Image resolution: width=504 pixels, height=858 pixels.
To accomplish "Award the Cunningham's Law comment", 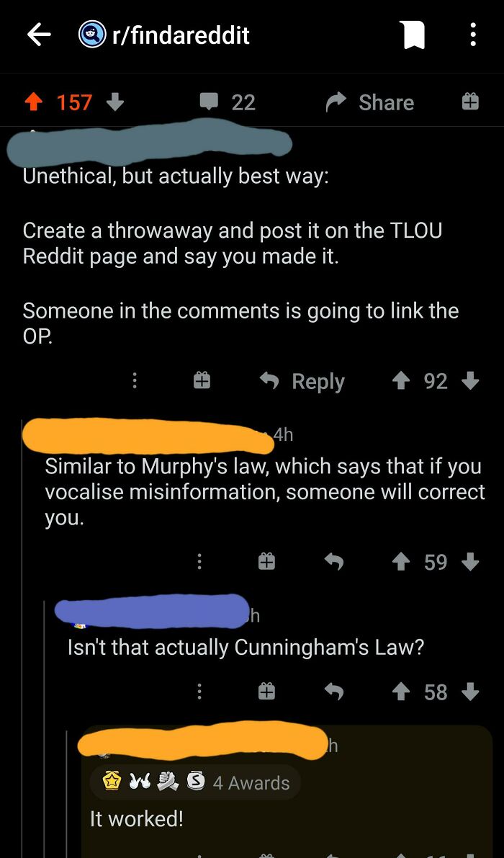I will [266, 692].
